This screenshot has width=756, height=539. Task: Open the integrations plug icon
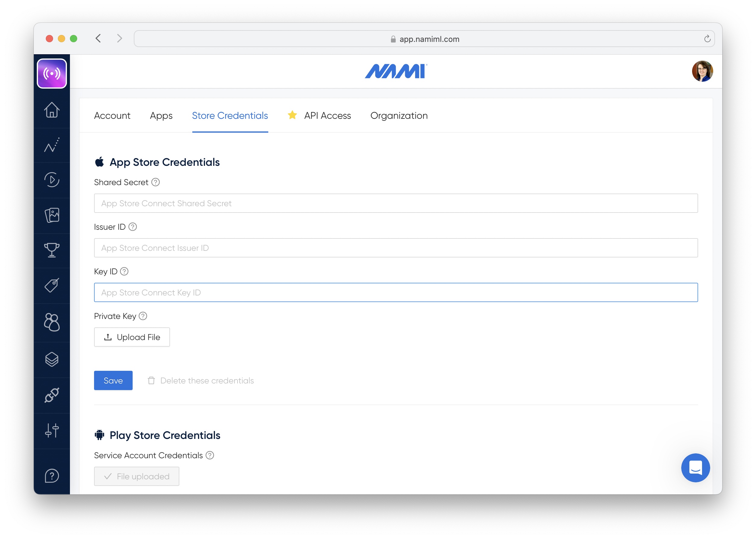(52, 395)
